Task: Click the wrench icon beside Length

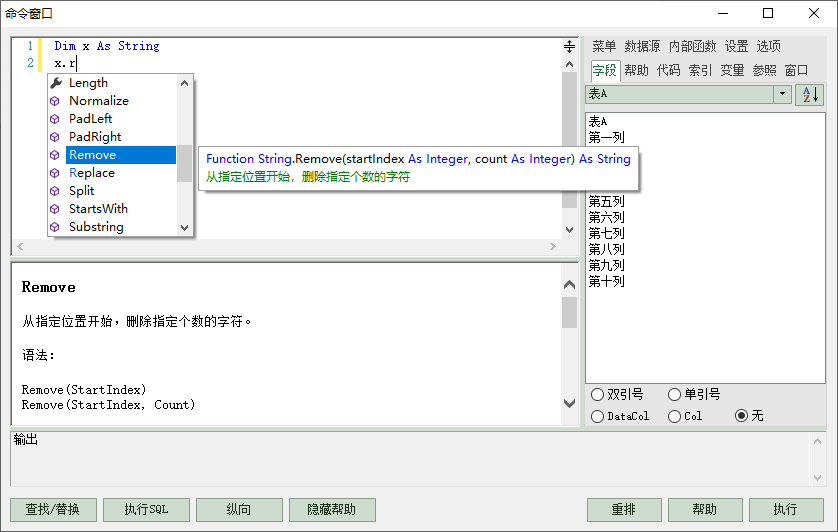Action: (56, 83)
